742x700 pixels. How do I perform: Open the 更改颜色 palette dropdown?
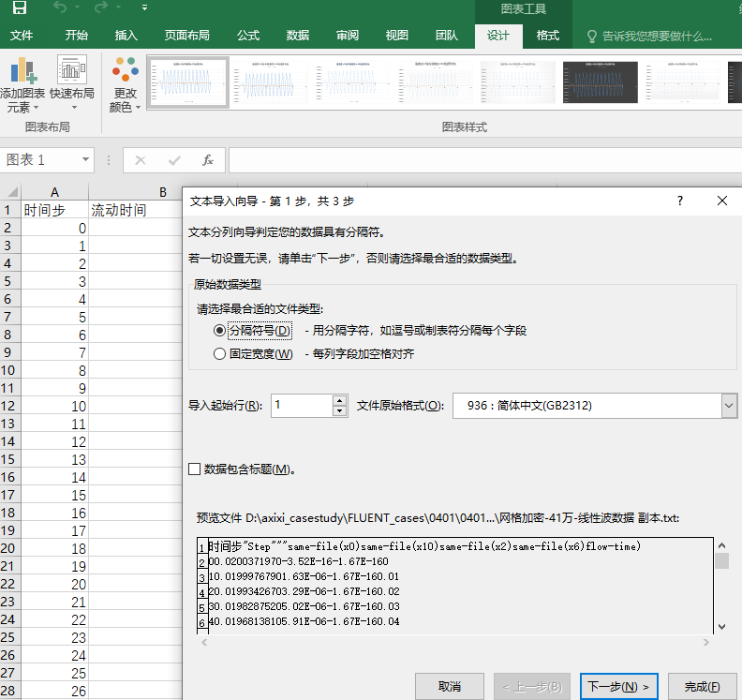click(x=125, y=84)
